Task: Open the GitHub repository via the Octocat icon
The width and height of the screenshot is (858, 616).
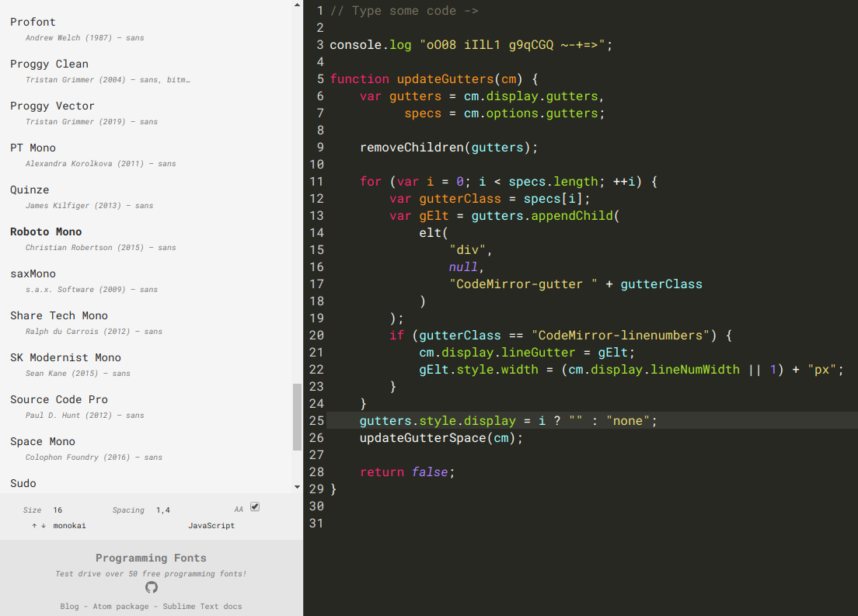Action: coord(151,588)
